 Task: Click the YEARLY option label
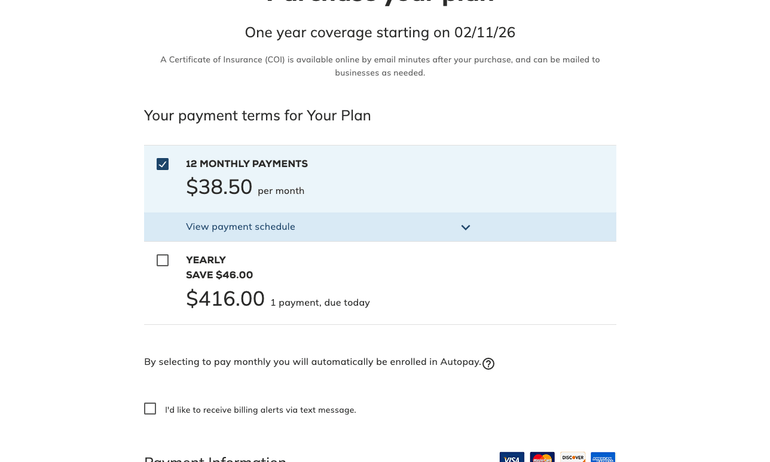206,260
